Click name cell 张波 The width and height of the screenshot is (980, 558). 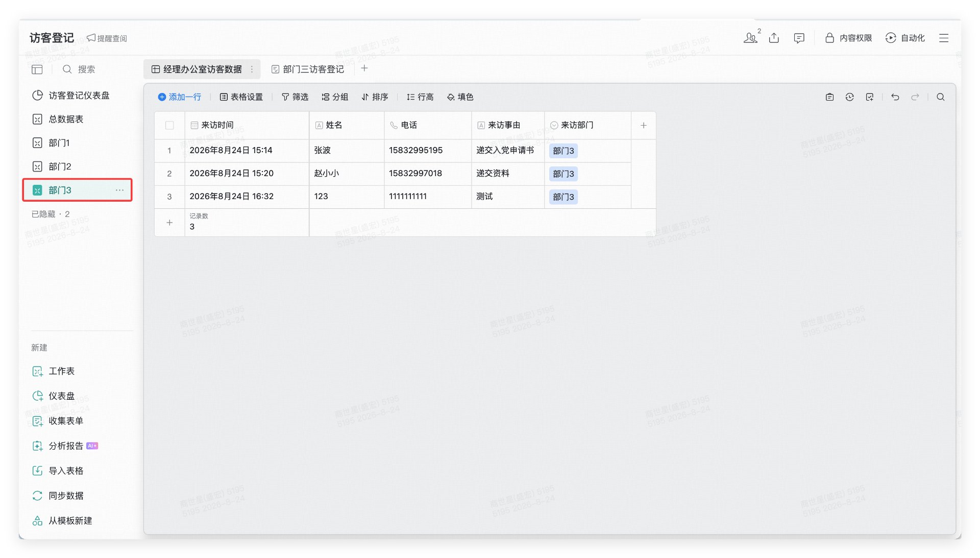347,151
